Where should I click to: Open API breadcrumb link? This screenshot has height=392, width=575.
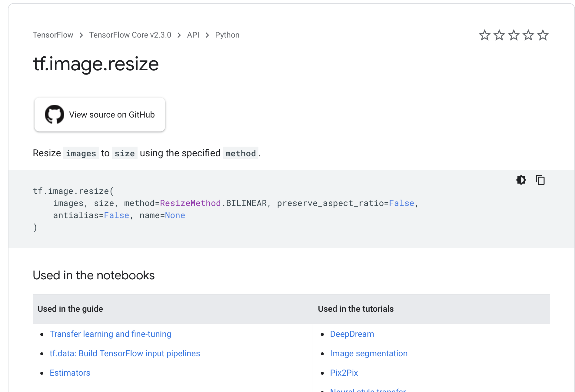click(x=193, y=35)
